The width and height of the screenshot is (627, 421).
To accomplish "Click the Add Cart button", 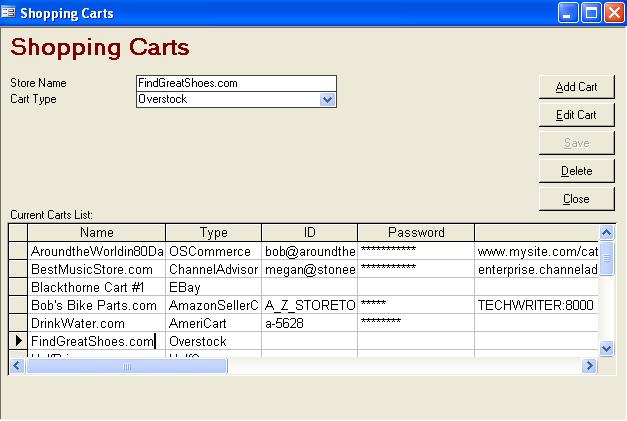I will pyautogui.click(x=576, y=87).
